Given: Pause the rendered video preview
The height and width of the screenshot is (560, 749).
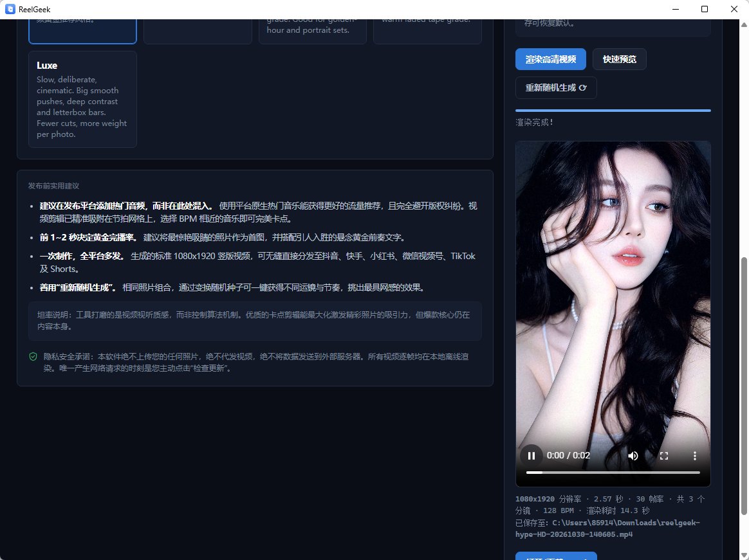Looking at the screenshot, I should (x=531, y=455).
